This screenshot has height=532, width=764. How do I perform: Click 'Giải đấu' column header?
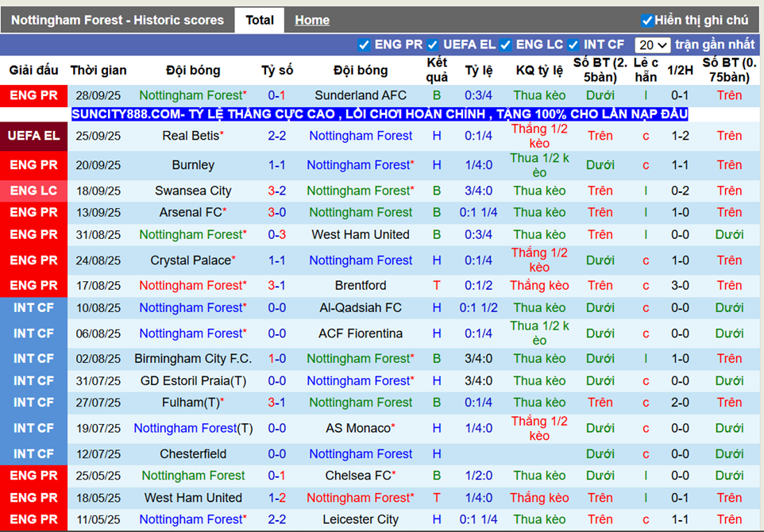(x=33, y=70)
